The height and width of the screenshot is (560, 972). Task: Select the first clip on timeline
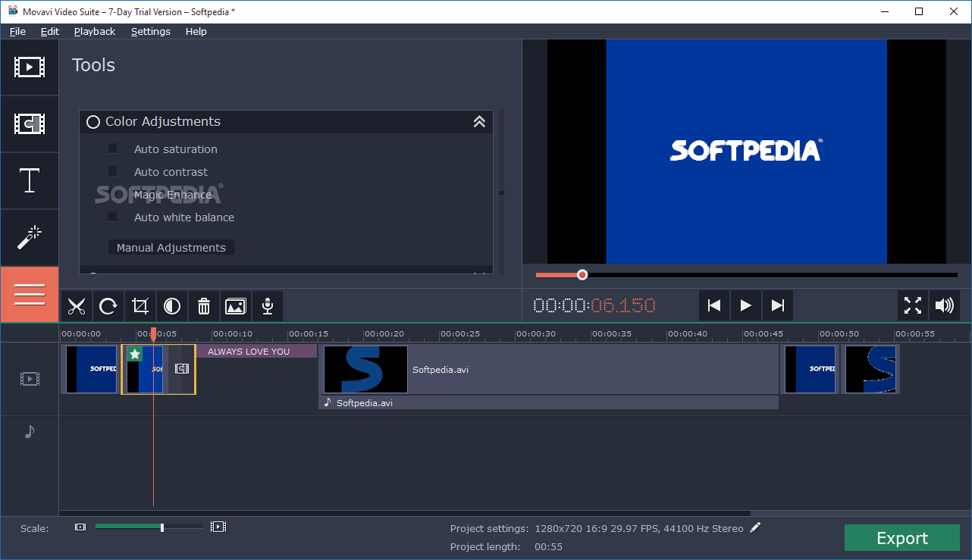click(x=89, y=369)
